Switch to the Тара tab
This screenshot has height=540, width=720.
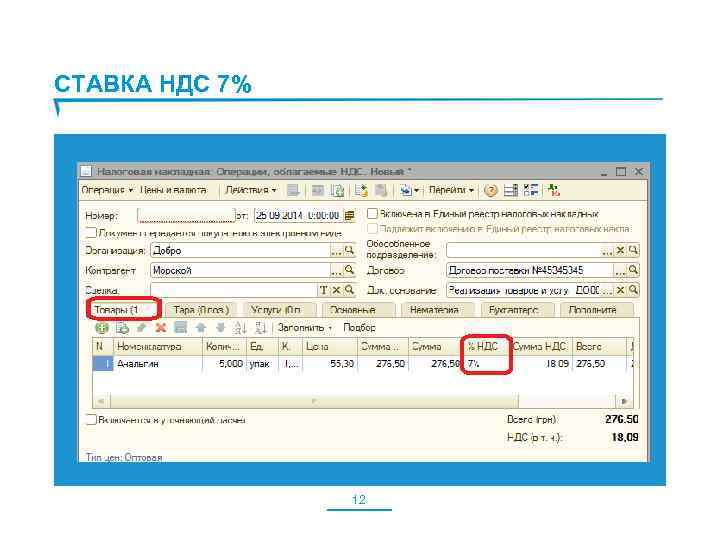(201, 310)
